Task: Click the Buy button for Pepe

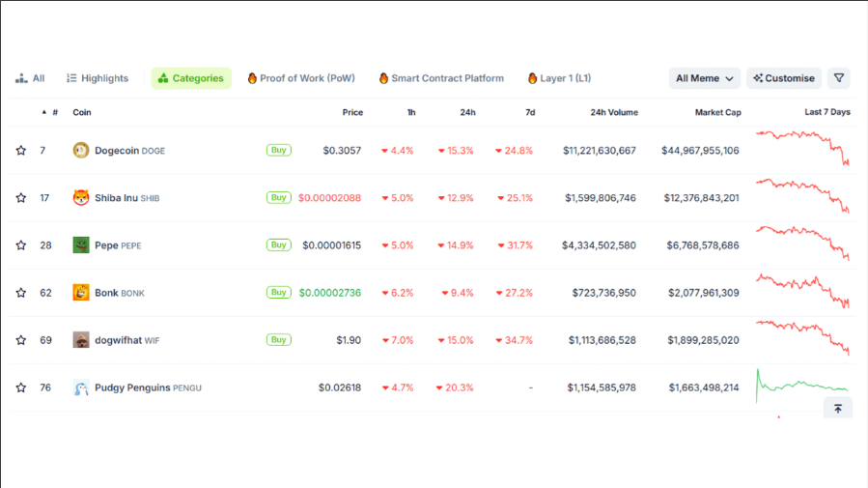Action: coord(278,244)
